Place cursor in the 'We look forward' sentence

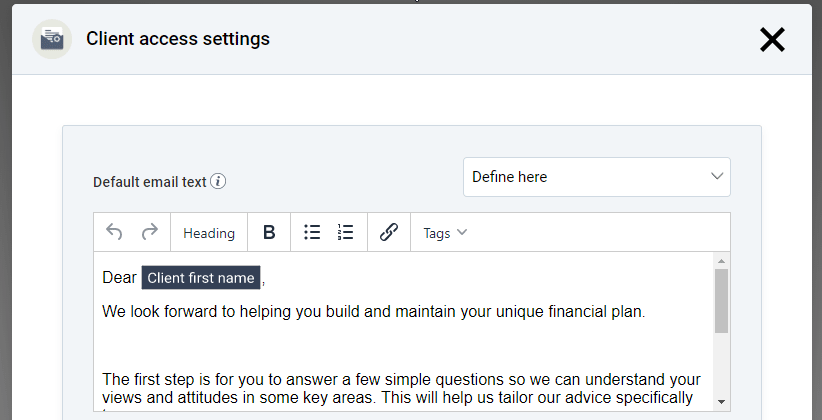point(373,311)
